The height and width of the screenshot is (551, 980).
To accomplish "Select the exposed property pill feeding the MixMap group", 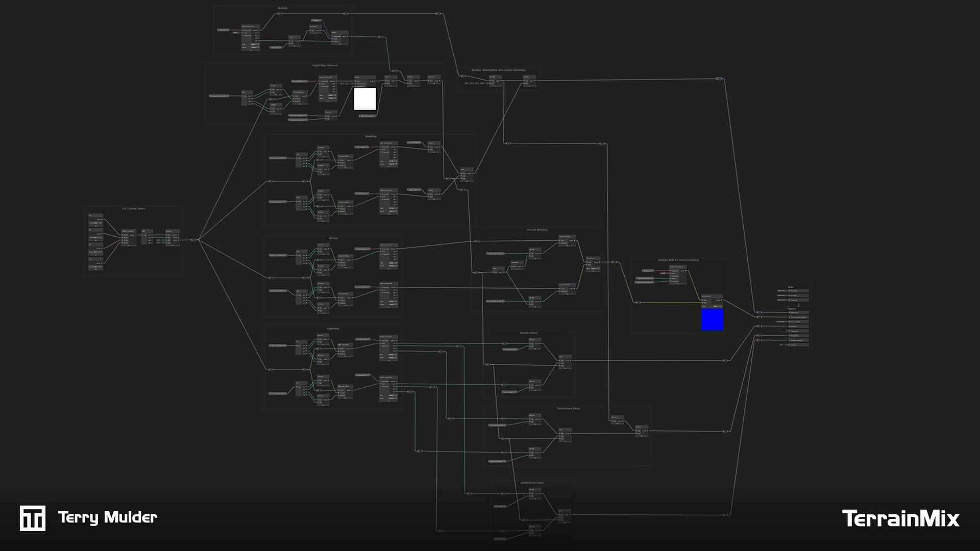I will 223,30.
